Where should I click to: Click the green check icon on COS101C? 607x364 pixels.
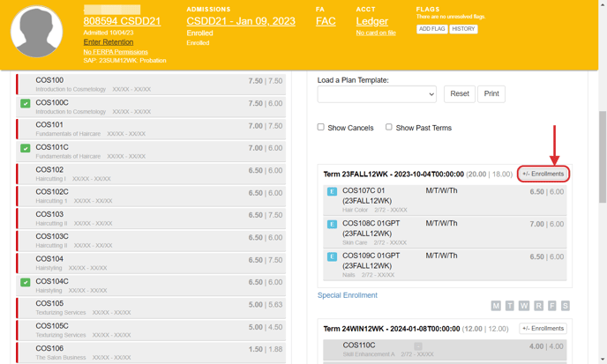tap(26, 148)
